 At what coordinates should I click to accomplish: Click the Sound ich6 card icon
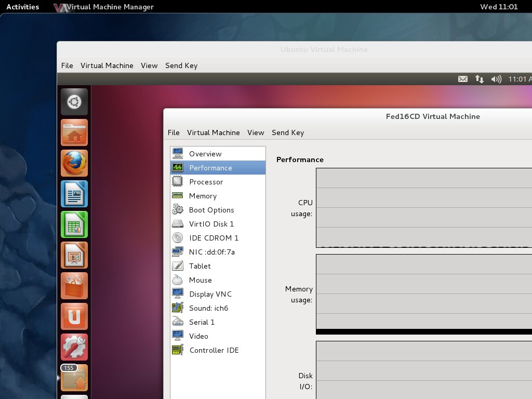(x=178, y=308)
